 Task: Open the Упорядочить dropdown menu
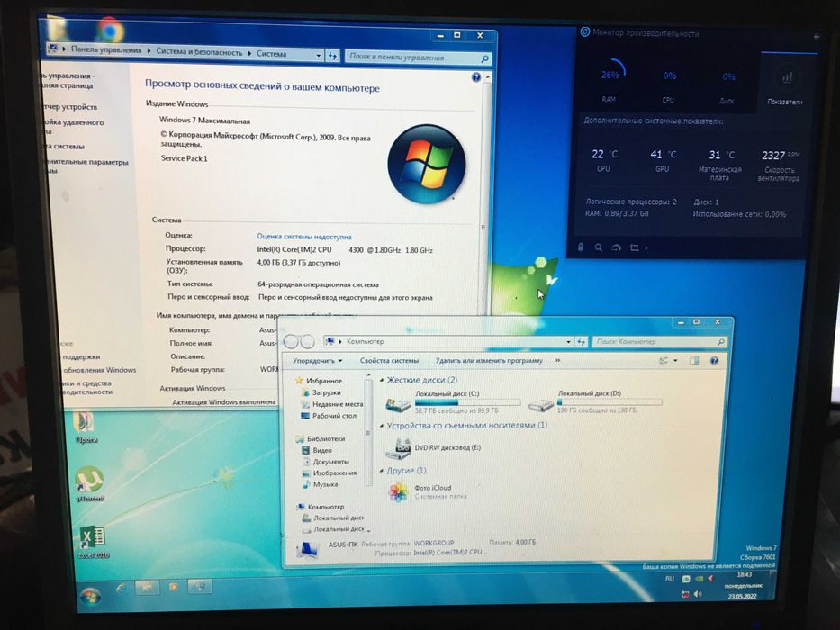(x=317, y=361)
